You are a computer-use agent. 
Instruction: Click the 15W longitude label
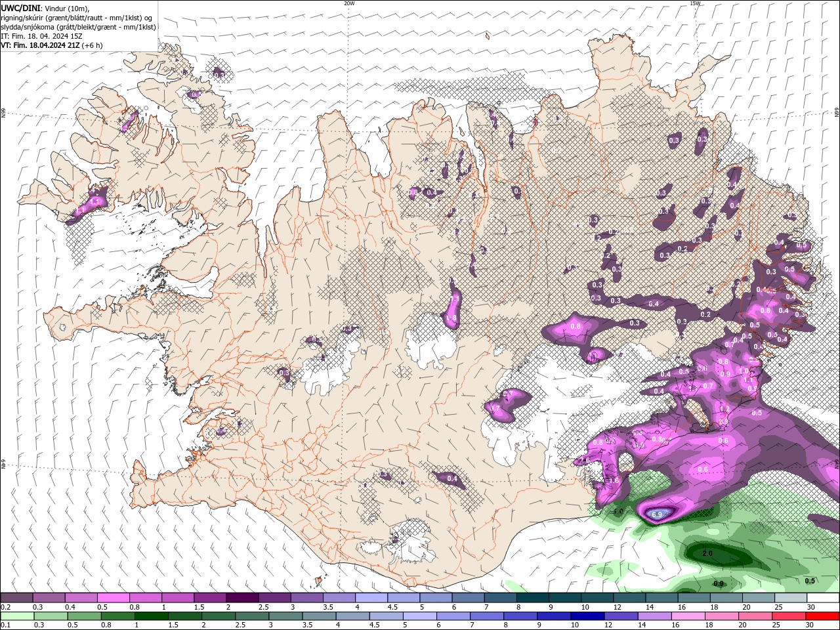695,3
